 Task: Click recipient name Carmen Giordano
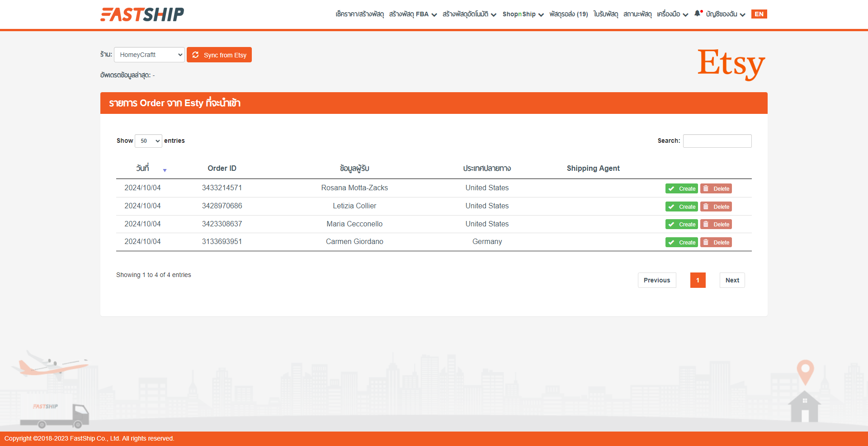click(x=354, y=241)
